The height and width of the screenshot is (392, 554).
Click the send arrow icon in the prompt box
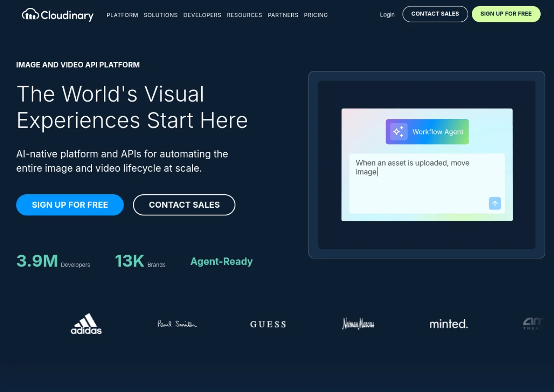[x=495, y=203]
